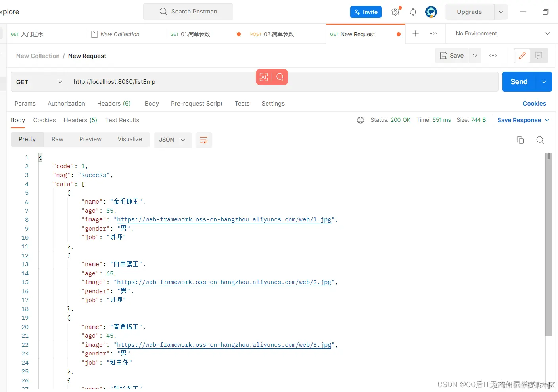Click the name value "金毛狮王"
The height and width of the screenshot is (392, 558).
[126, 202]
